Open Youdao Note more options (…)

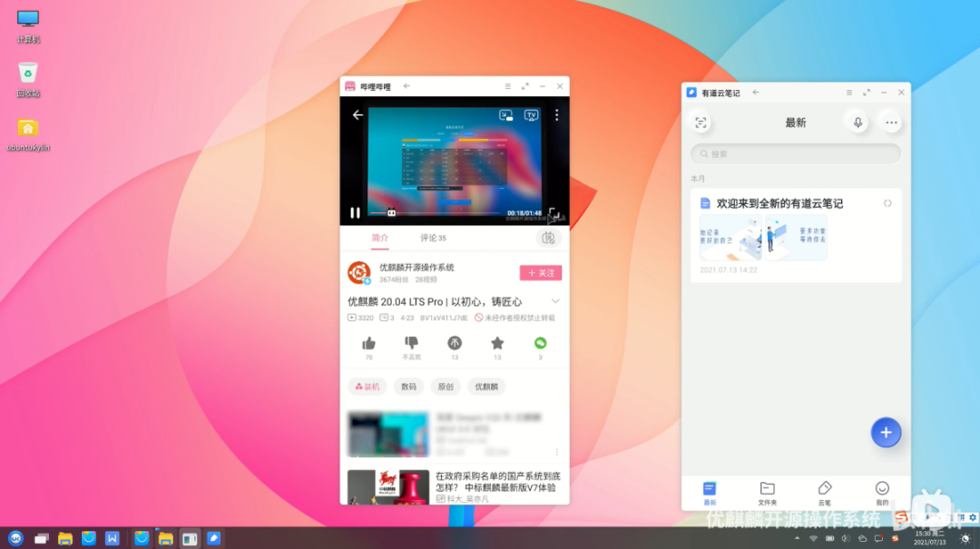click(891, 123)
